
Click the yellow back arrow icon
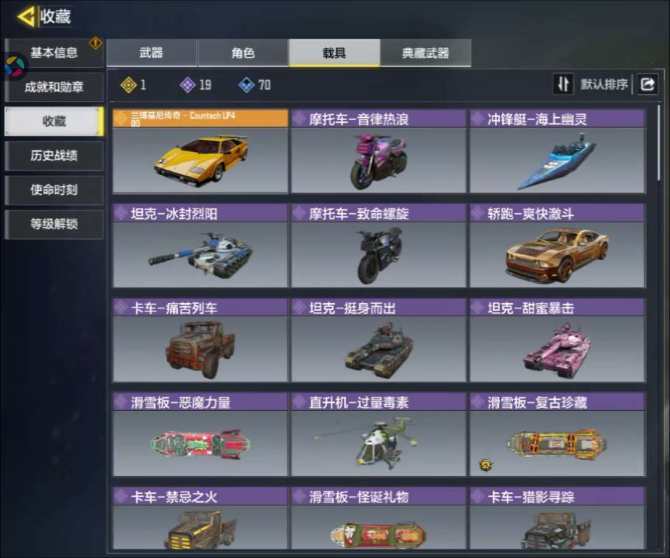(26, 17)
